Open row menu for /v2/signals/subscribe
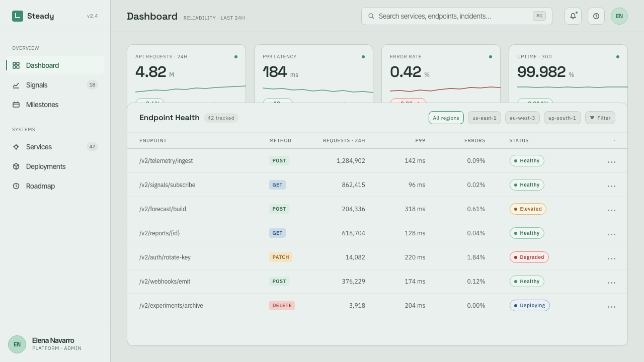 [x=611, y=186]
